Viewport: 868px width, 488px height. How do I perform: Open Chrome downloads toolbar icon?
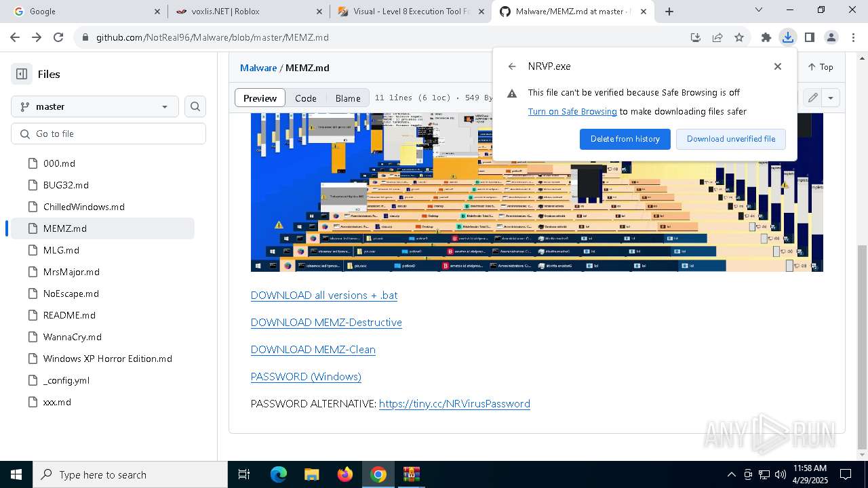[788, 37]
